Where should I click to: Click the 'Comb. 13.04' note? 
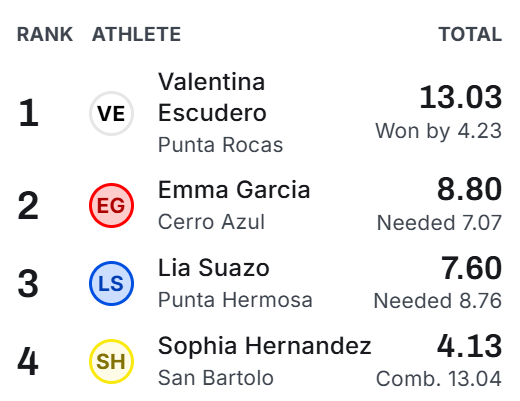[x=439, y=379]
